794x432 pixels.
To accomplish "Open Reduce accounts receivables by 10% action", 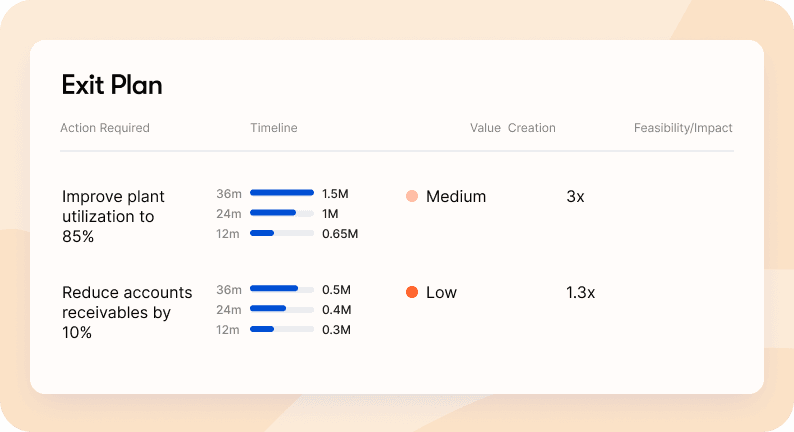I will (x=127, y=312).
